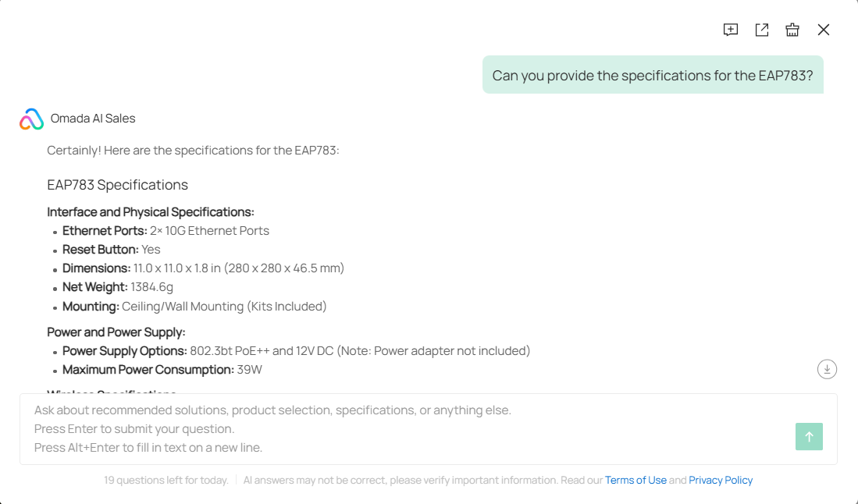Select the EAP783 question bubble
Viewport: 858px width, 504px height.
tap(653, 75)
